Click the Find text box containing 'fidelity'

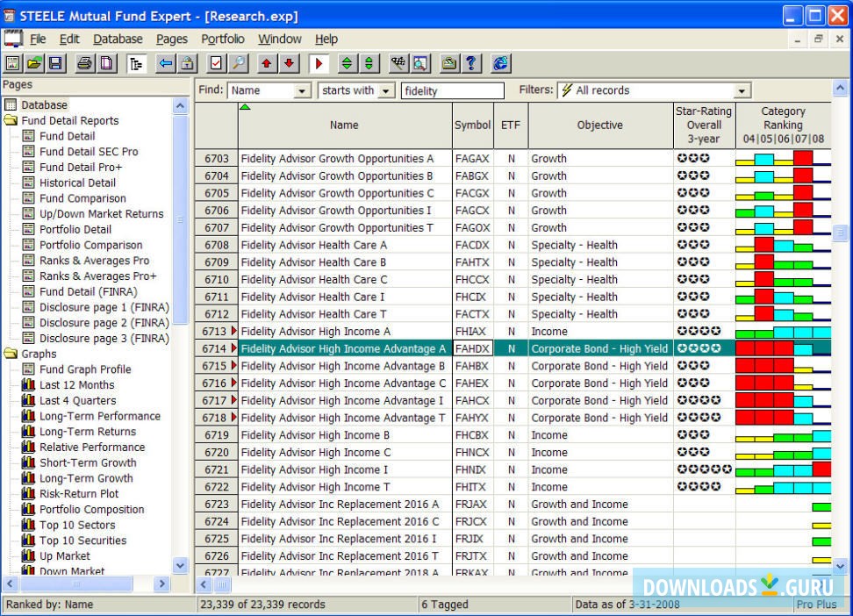tap(452, 90)
